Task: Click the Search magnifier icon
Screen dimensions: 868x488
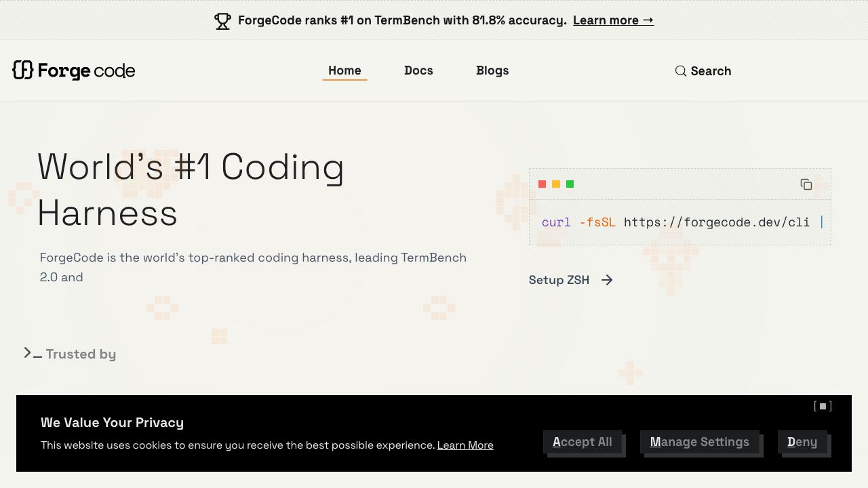Action: coord(681,71)
